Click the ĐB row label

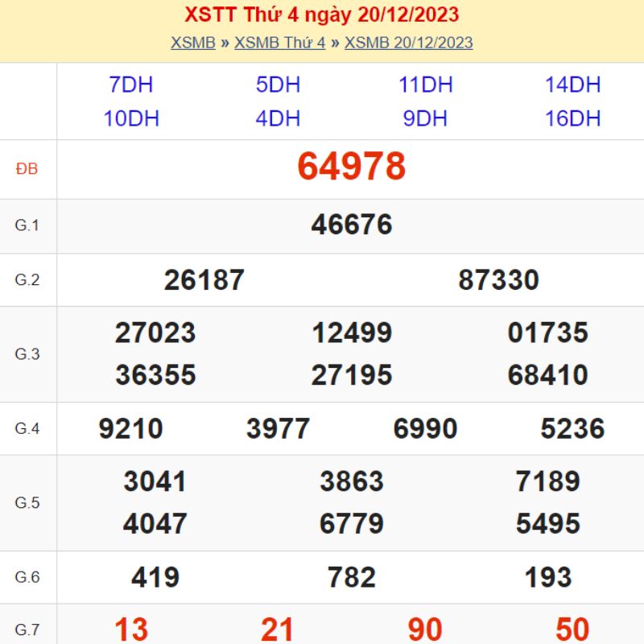tap(27, 169)
